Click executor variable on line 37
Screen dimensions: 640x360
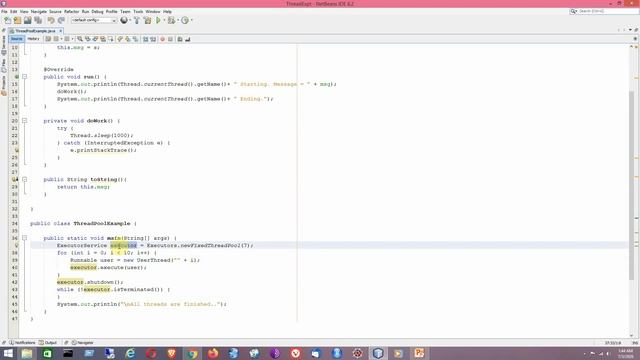pos(124,245)
